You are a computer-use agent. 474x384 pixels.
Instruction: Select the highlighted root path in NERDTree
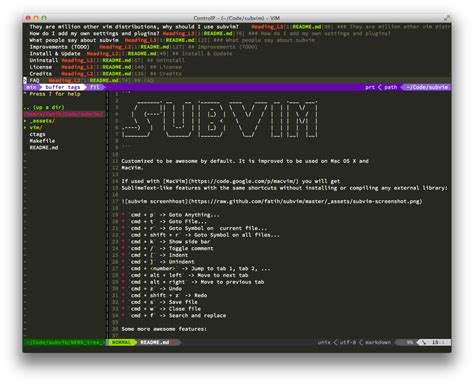63,114
